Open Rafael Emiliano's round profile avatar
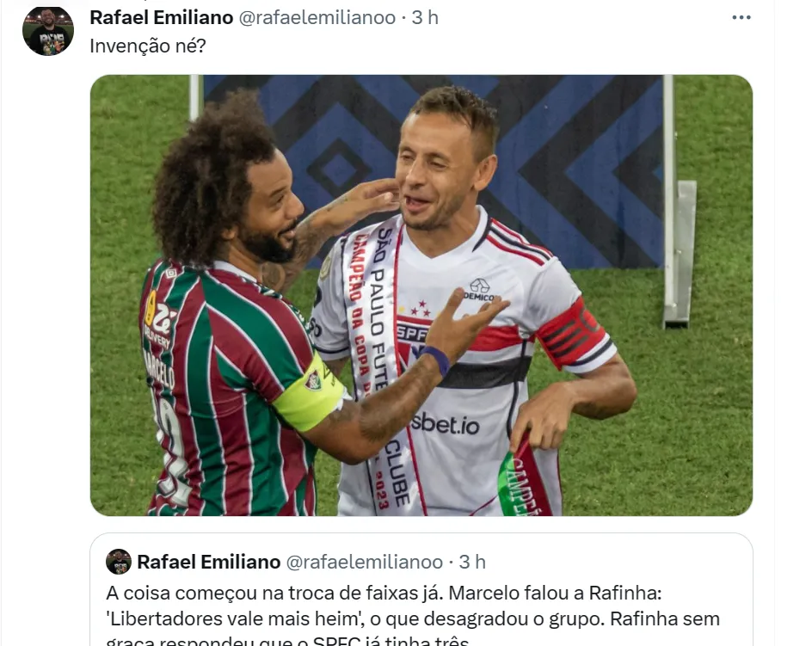This screenshot has width=812, height=646. 47,31
